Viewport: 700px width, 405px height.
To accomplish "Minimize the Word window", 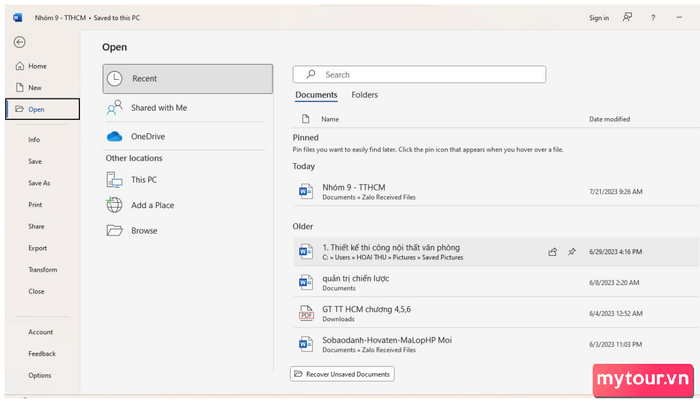I will point(679,17).
